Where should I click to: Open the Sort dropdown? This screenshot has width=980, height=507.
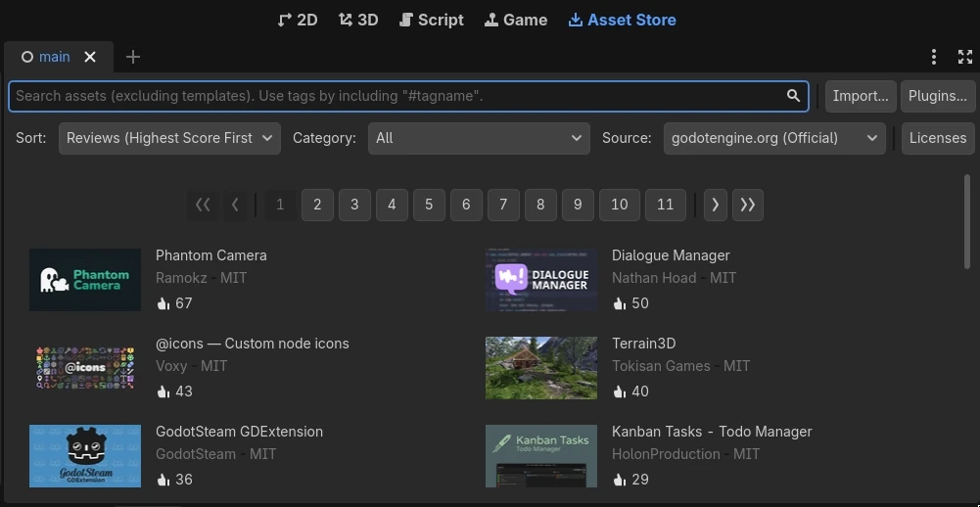[169, 138]
